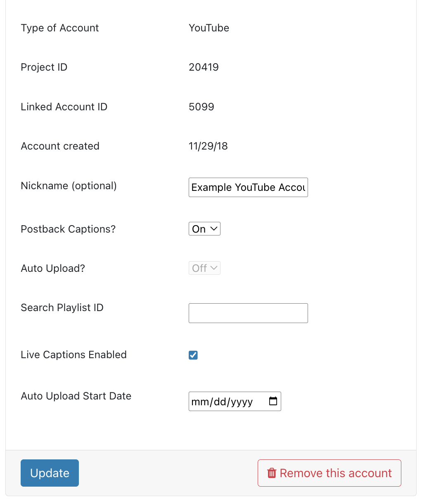Image resolution: width=429 pixels, height=504 pixels.
Task: Click the Live Captions Enabled label
Action: click(73, 355)
